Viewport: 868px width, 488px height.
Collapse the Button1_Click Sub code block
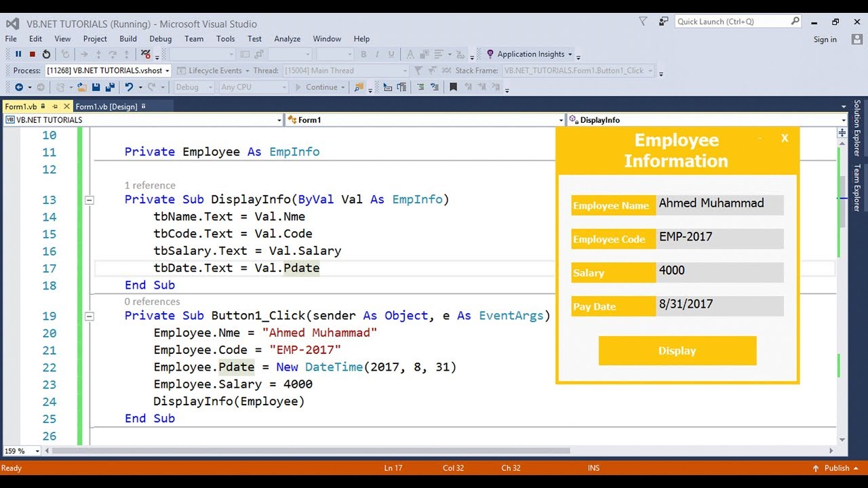[89, 316]
